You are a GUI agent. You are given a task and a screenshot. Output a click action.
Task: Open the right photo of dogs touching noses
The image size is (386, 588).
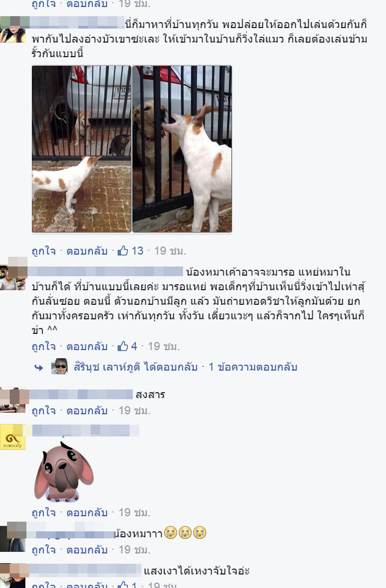pyautogui.click(x=182, y=149)
